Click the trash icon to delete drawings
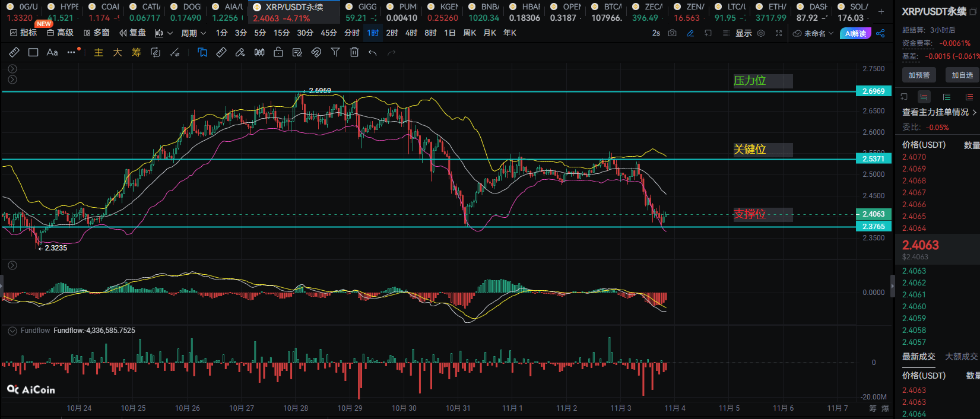This screenshot has width=980, height=419. click(x=354, y=52)
